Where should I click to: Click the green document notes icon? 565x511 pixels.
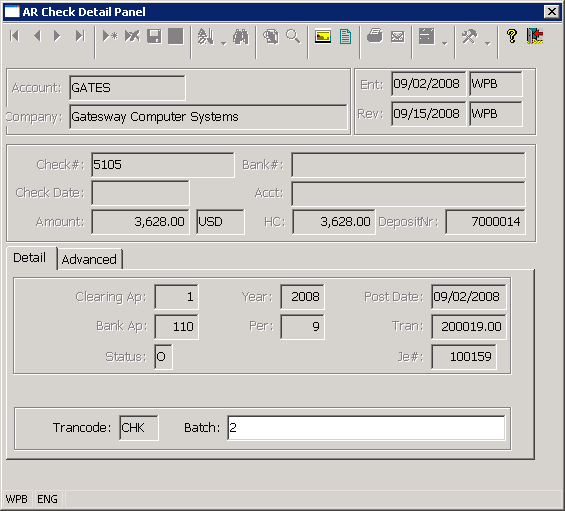point(345,36)
